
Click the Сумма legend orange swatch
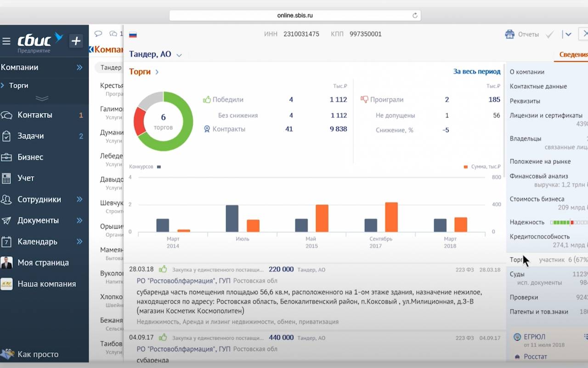(466, 167)
